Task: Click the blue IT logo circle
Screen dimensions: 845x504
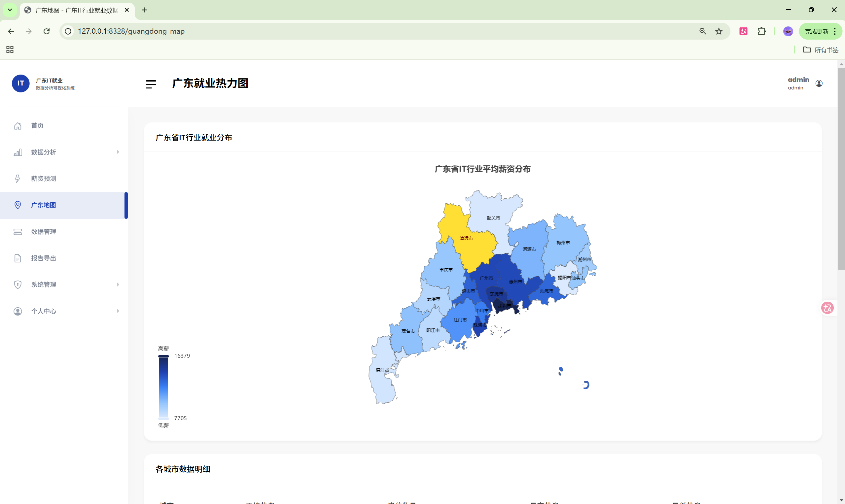Action: (21, 84)
